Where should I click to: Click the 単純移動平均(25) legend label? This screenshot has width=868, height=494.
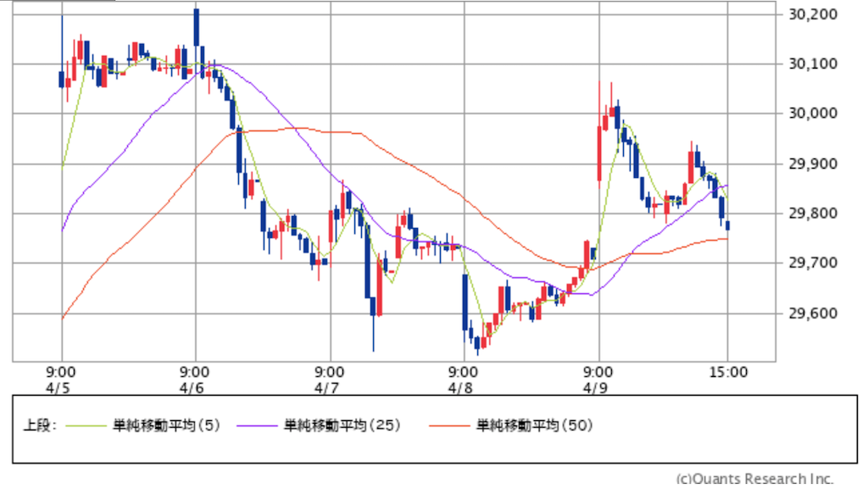[342, 425]
